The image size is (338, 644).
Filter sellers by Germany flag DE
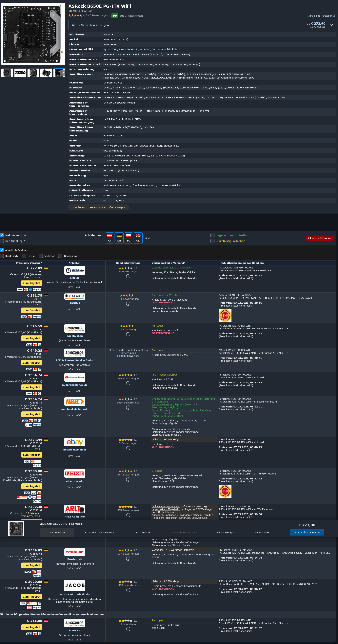point(119,238)
